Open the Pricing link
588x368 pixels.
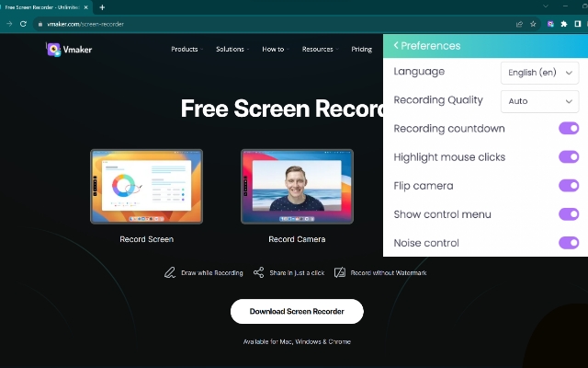coord(362,49)
